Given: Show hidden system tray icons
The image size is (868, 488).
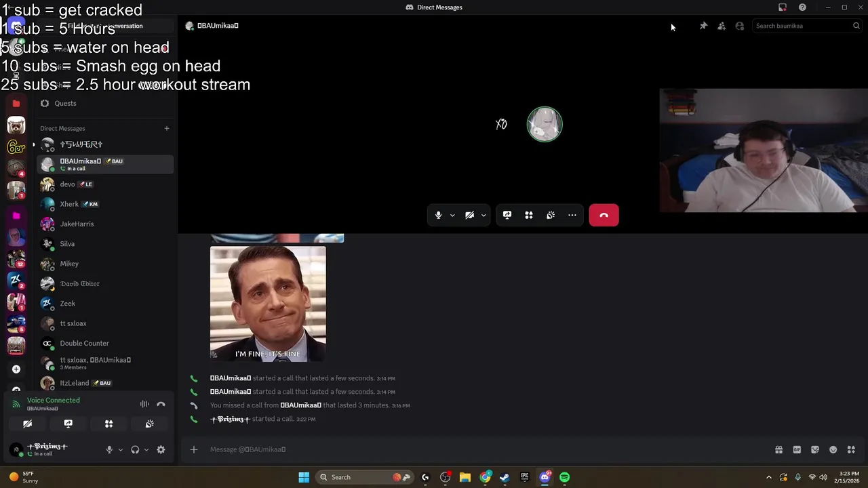Looking at the screenshot, I should click(x=768, y=477).
